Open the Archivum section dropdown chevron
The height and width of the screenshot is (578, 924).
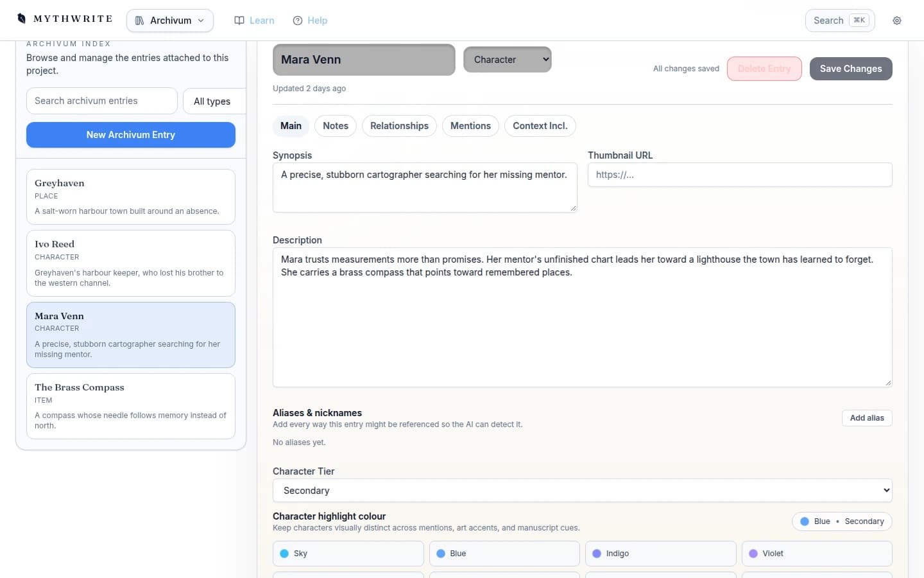[201, 21]
